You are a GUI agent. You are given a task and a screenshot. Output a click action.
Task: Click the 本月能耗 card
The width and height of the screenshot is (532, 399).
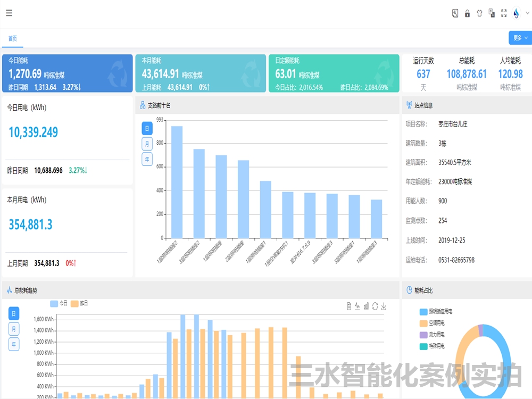click(x=201, y=73)
